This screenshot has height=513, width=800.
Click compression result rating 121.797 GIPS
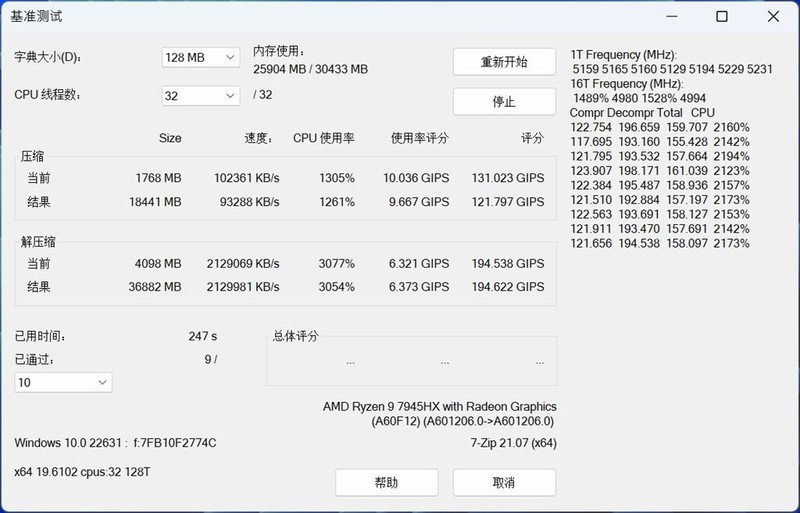508,202
